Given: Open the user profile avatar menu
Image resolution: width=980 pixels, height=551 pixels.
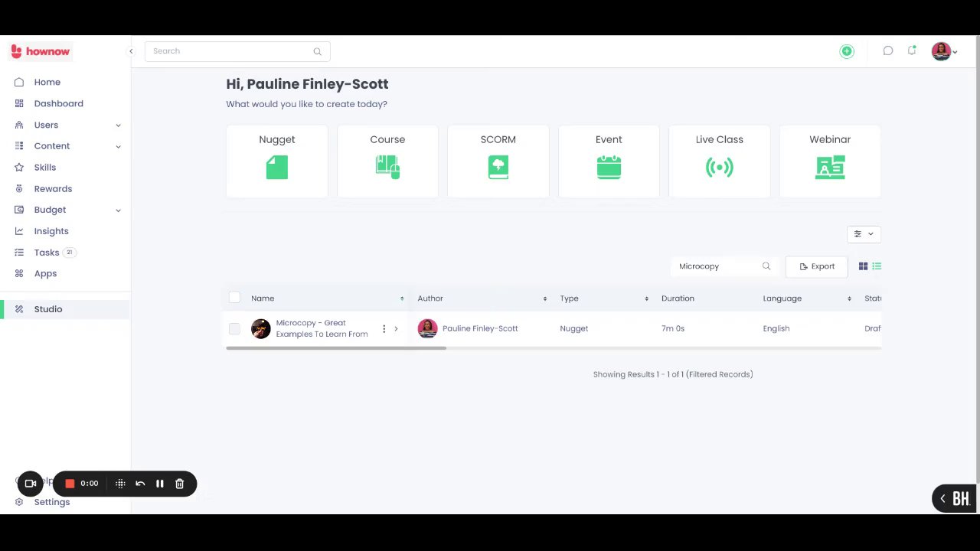Looking at the screenshot, I should coord(944,51).
